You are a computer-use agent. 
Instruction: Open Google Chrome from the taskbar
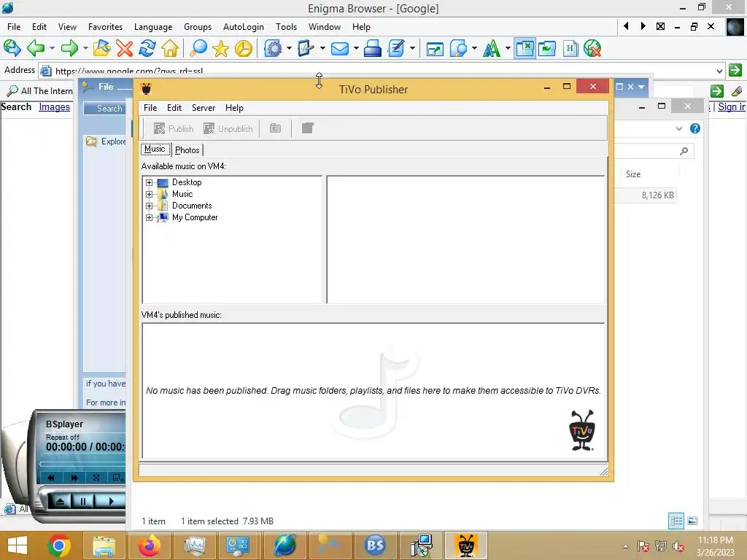[x=59, y=545]
